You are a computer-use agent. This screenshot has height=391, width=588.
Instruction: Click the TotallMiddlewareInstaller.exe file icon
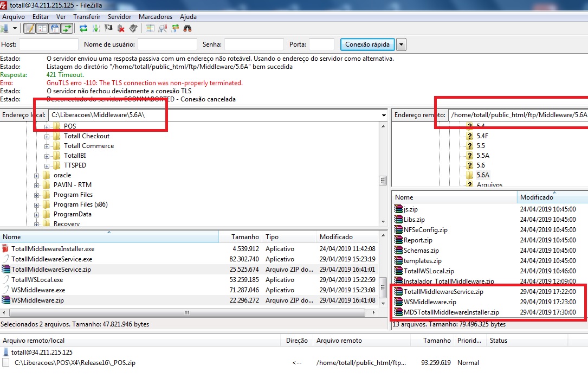point(5,249)
